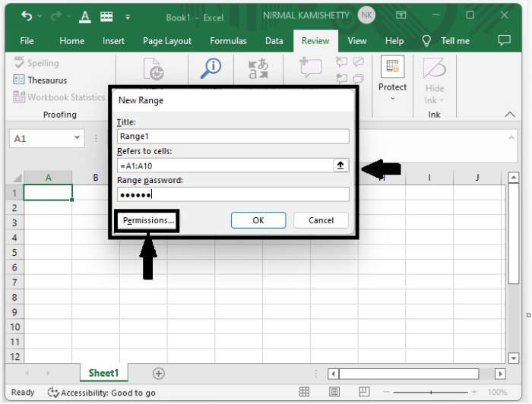This screenshot has width=532, height=404.
Task: Click the Spelling check button
Action: coord(36,63)
